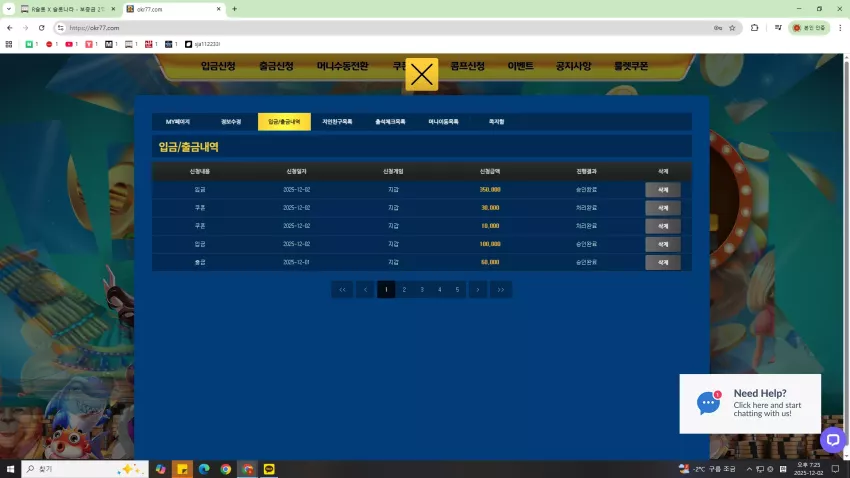Open the sja112233 bookmark
Image resolution: width=850 pixels, height=478 pixels.
click(x=203, y=44)
